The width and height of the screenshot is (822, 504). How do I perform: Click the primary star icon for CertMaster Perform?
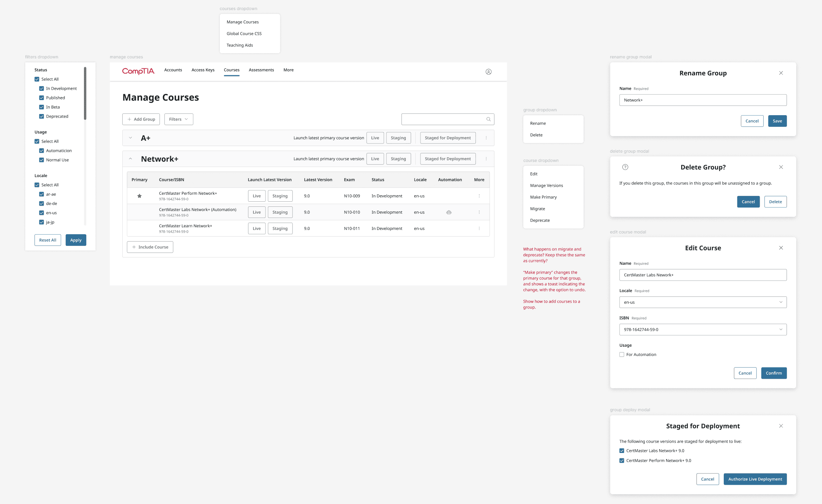139,196
